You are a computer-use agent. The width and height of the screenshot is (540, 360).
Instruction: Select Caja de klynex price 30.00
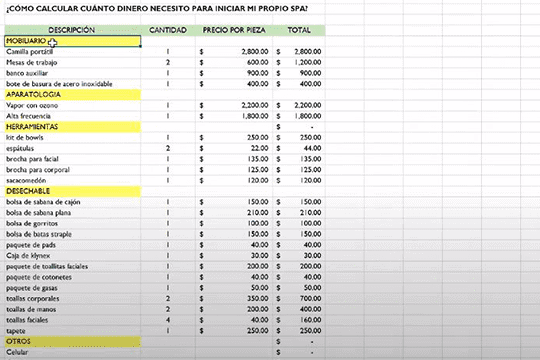pyautogui.click(x=234, y=256)
